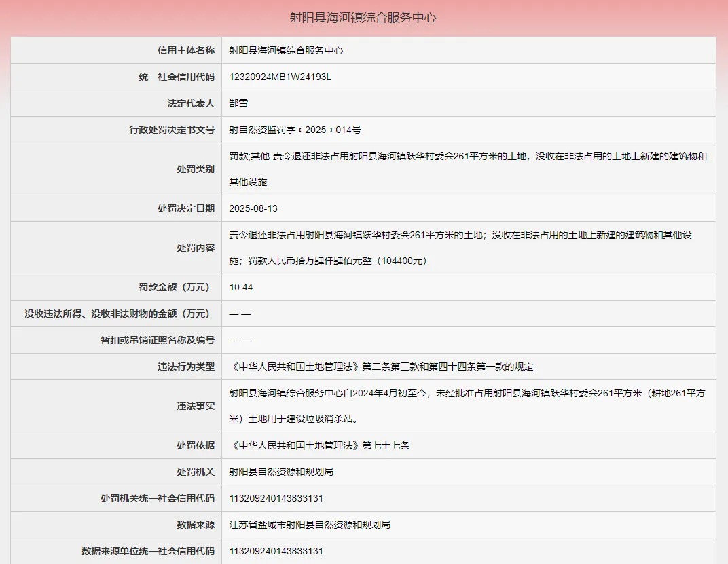Click the authority name 射阳县自然资源和规划局
This screenshot has width=728, height=564.
tap(281, 472)
